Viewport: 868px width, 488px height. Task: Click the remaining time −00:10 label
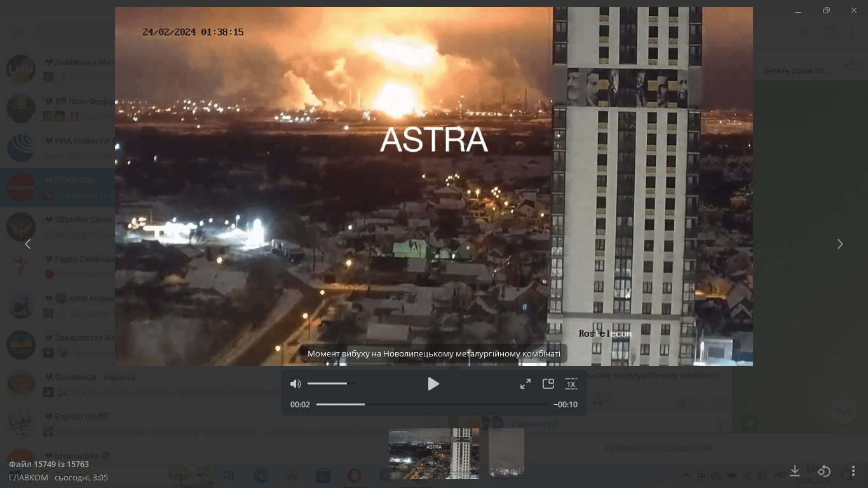566,404
